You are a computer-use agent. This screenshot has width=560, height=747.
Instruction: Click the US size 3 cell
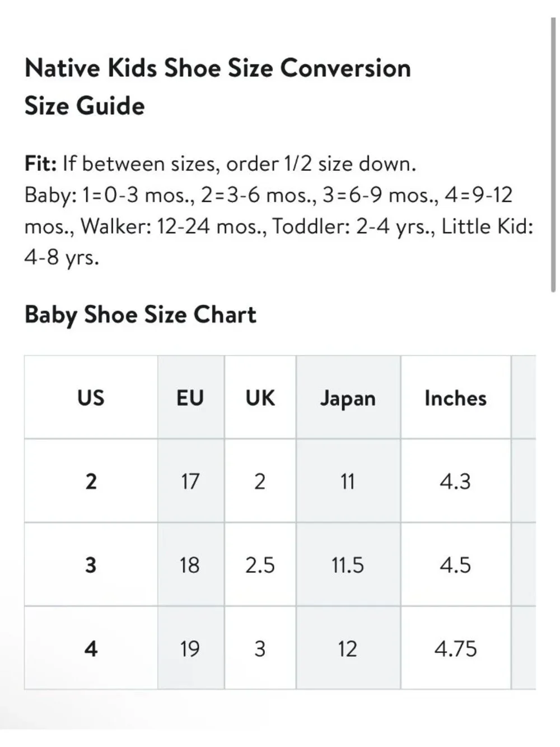(x=91, y=564)
